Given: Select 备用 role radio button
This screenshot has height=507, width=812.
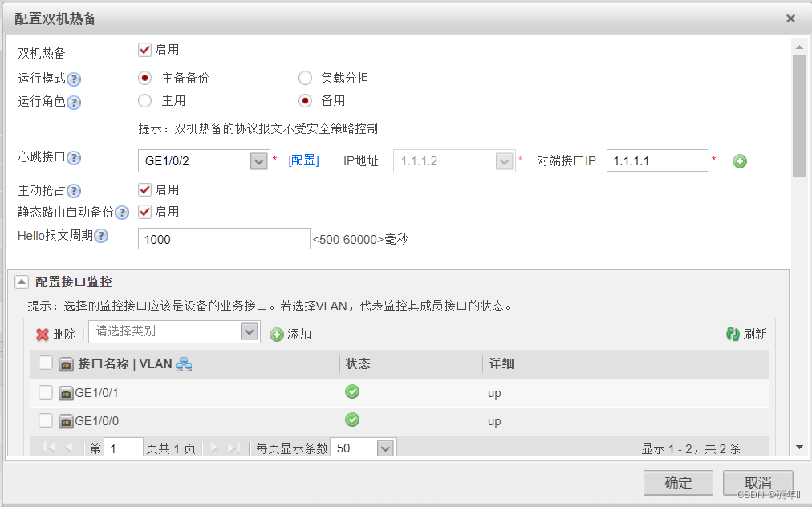Looking at the screenshot, I should pyautogui.click(x=305, y=101).
